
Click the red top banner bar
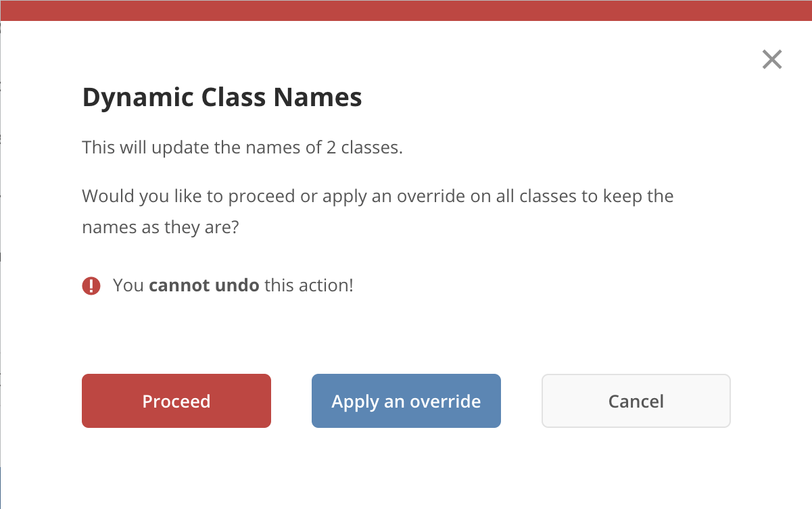[406, 9]
